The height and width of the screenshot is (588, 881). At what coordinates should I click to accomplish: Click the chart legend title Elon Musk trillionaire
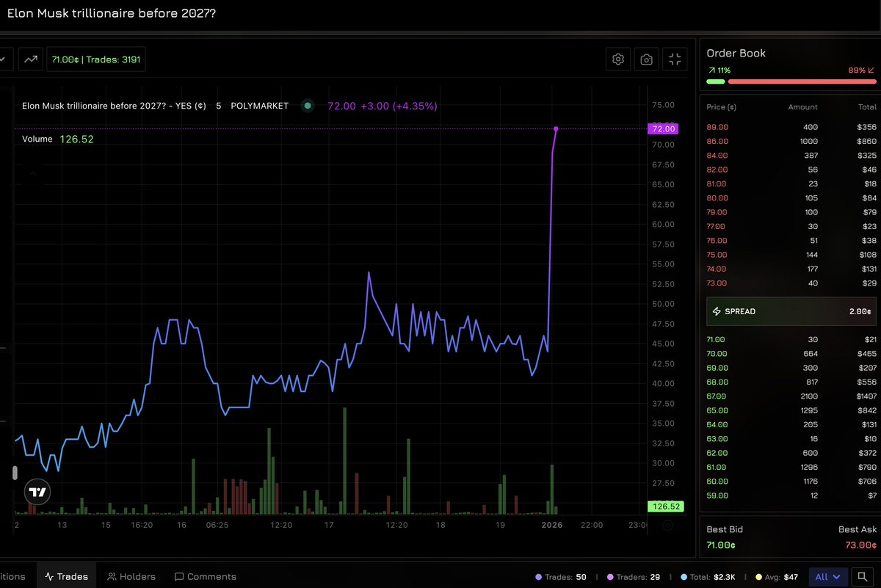[115, 106]
